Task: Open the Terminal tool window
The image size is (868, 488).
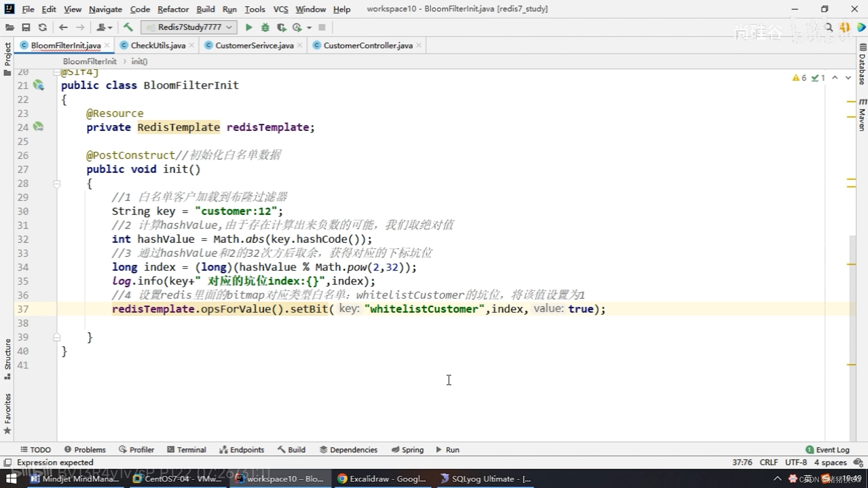Action: 187,450
